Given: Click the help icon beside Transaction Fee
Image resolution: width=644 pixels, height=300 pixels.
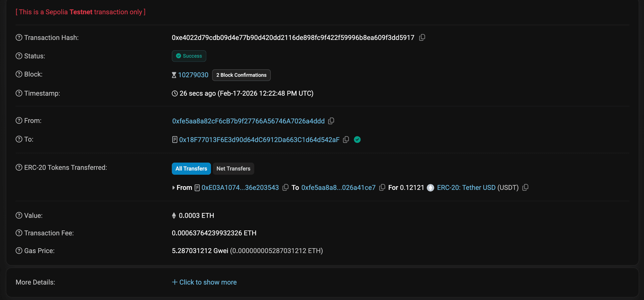Looking at the screenshot, I should [19, 233].
